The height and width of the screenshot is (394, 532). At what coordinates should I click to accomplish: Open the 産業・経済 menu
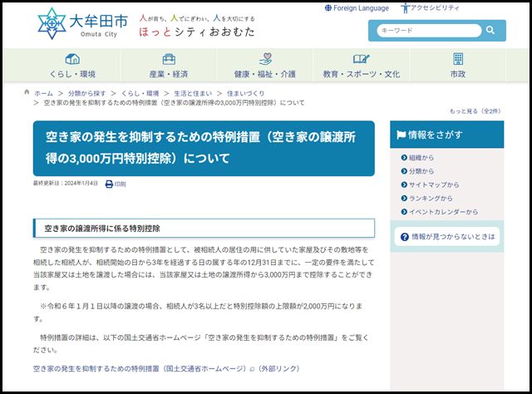tap(169, 65)
